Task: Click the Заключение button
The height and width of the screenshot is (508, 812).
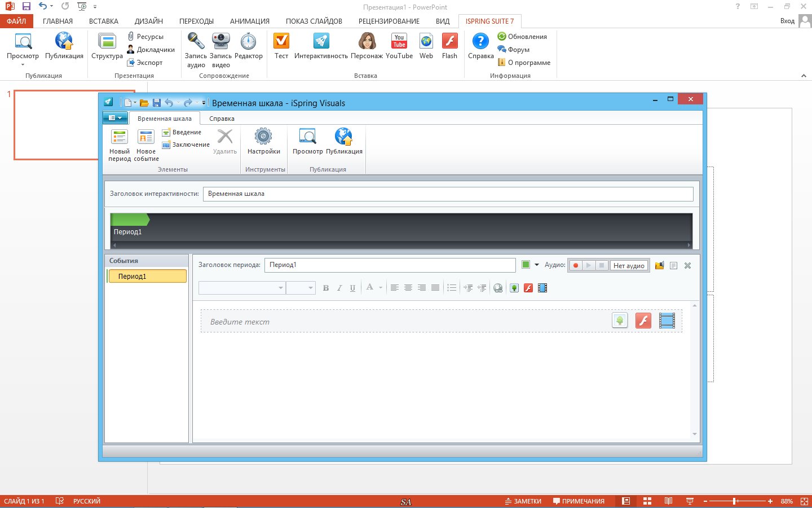Action: pos(186,144)
